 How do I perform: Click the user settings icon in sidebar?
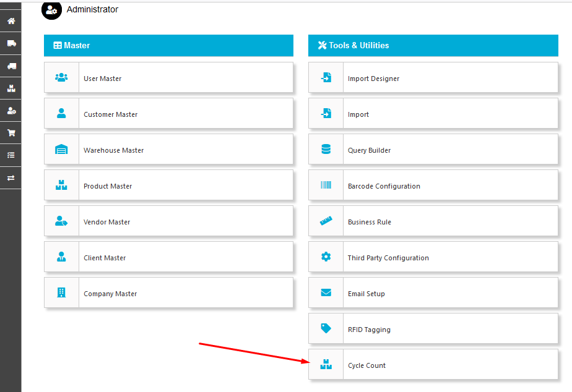click(x=11, y=111)
